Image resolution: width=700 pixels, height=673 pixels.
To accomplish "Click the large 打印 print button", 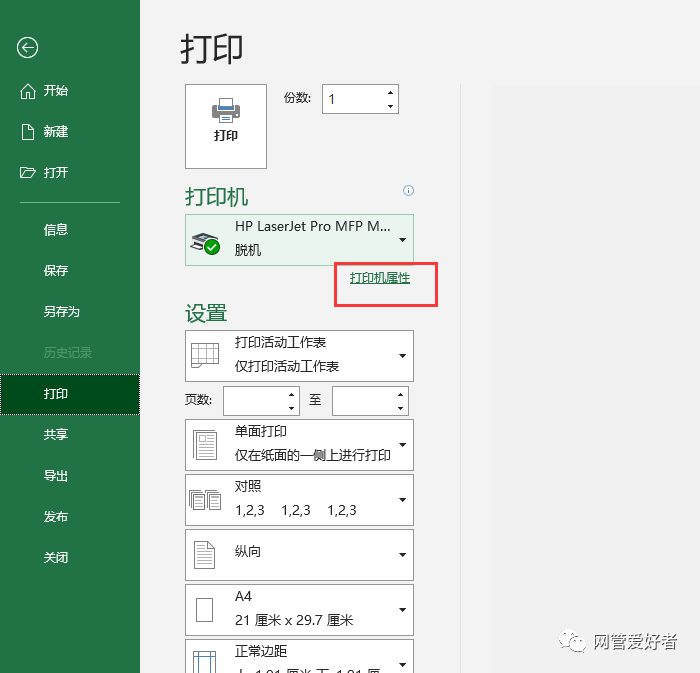I will point(226,126).
